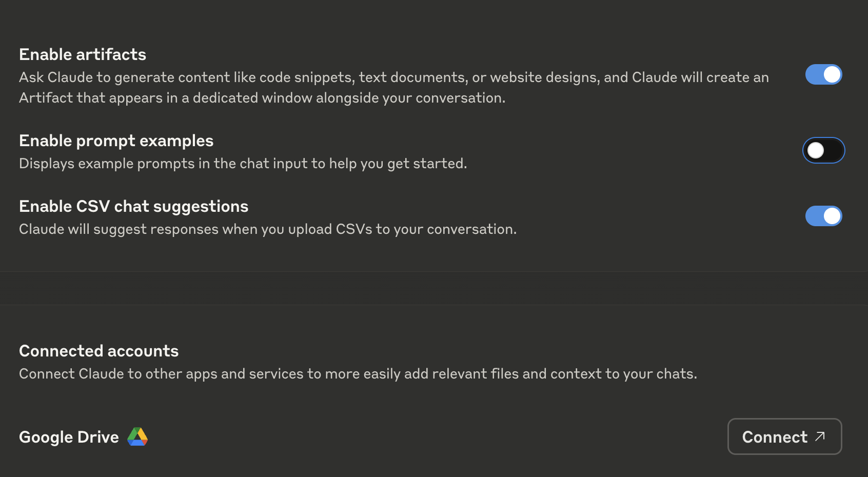Click the white knob of the artifacts toggle
This screenshot has width=868, height=477.
coord(832,75)
